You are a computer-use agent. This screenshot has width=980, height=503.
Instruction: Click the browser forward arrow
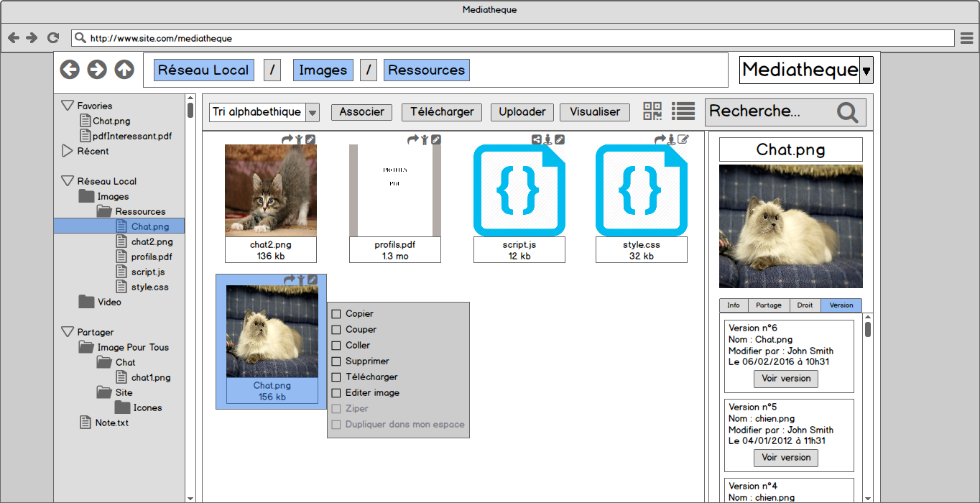[32, 37]
